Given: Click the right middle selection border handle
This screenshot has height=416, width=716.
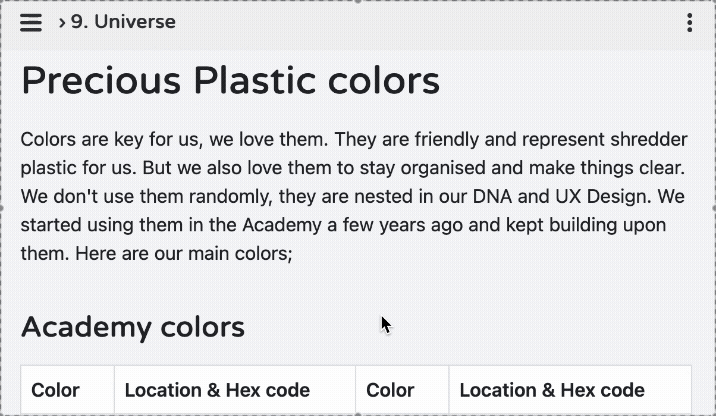Looking at the screenshot, I should pos(714,208).
